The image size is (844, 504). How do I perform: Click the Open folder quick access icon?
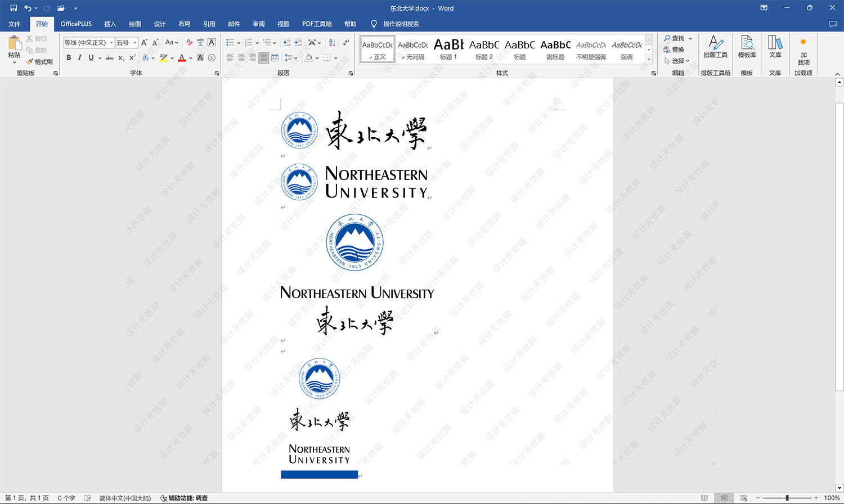tap(61, 8)
